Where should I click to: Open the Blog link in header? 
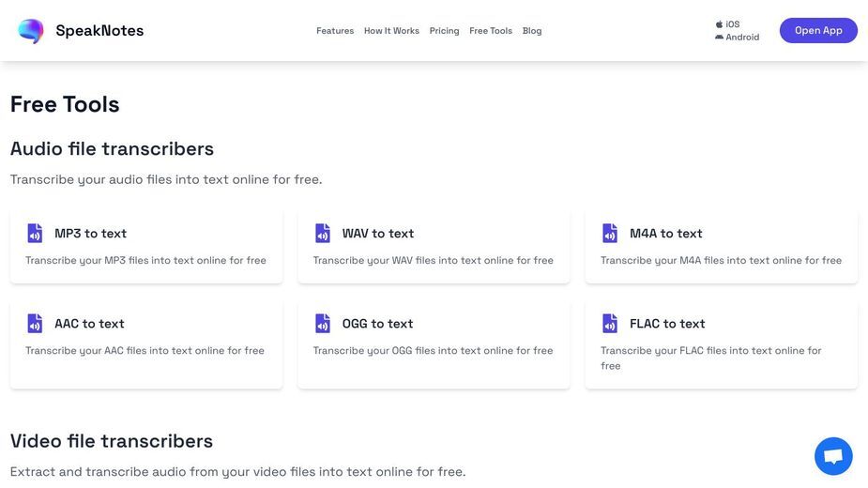click(532, 31)
